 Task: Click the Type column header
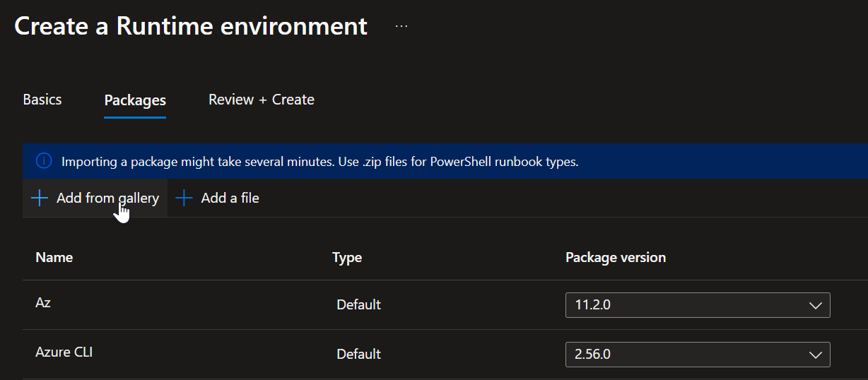(x=347, y=257)
